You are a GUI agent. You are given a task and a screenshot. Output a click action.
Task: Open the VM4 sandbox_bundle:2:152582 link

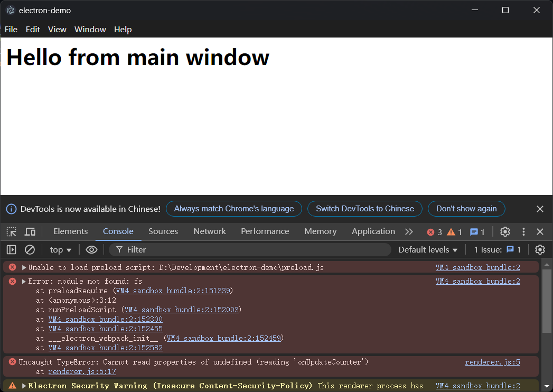pos(106,348)
